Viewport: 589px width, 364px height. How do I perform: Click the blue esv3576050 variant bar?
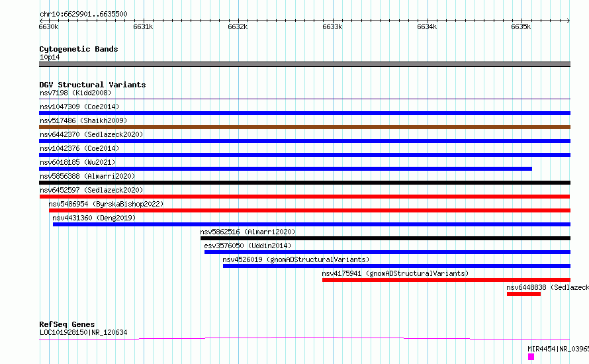click(387, 252)
